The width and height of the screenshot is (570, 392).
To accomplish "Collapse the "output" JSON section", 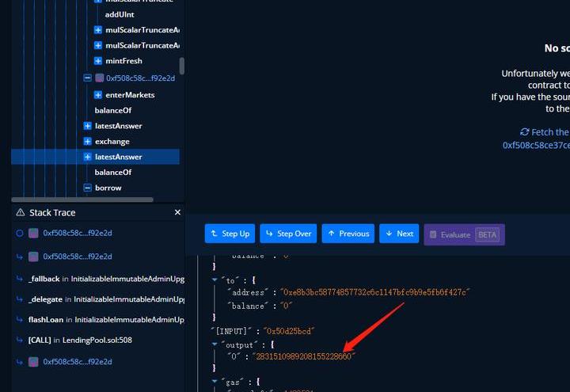I will coord(215,344).
